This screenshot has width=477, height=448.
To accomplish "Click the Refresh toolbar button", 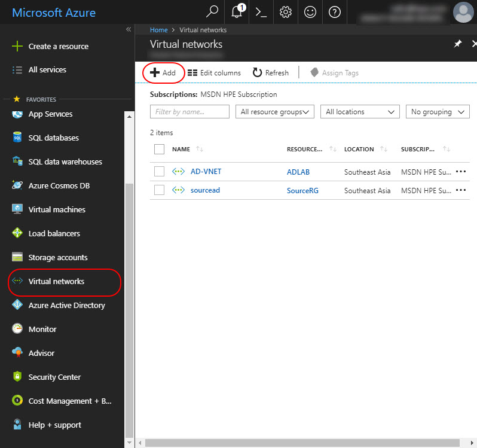I will (271, 73).
